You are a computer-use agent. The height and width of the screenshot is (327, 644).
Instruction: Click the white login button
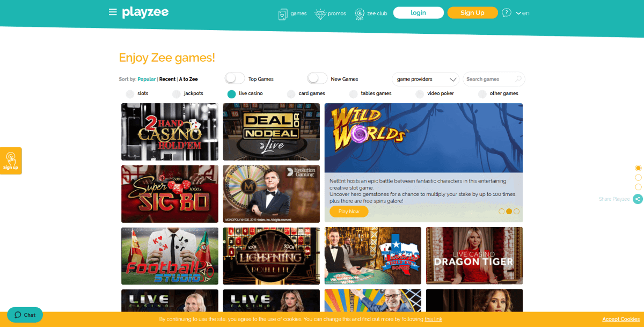pyautogui.click(x=419, y=12)
